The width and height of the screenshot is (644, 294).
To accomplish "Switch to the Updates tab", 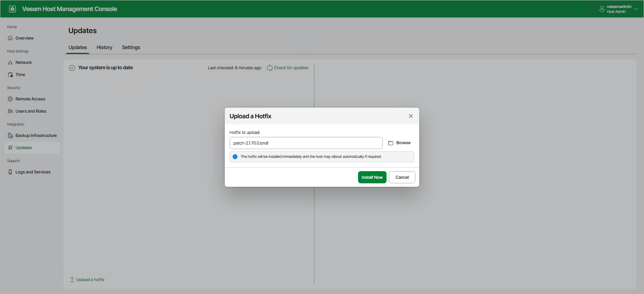I will point(77,47).
